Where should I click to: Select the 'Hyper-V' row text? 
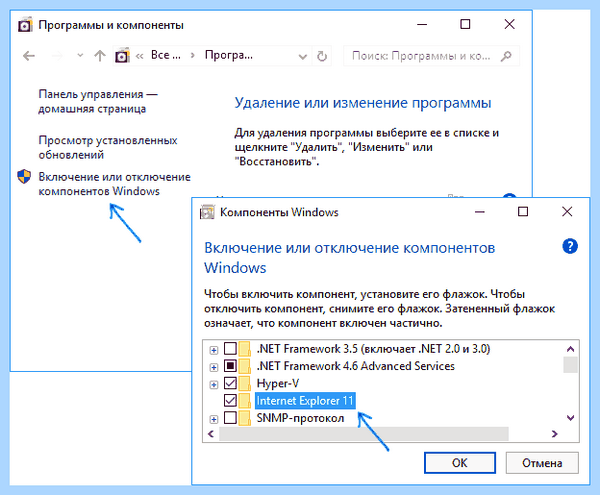278,383
